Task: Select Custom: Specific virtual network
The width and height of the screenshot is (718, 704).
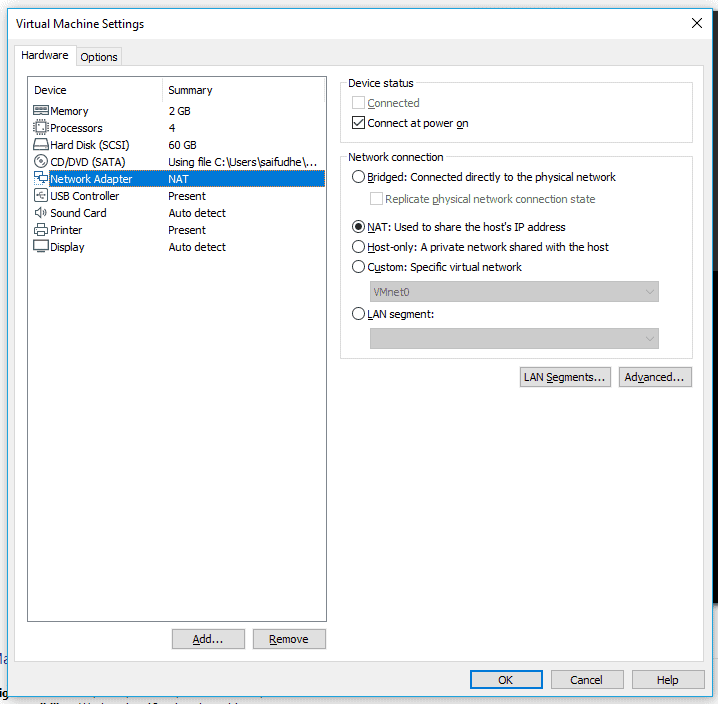Action: tap(358, 267)
